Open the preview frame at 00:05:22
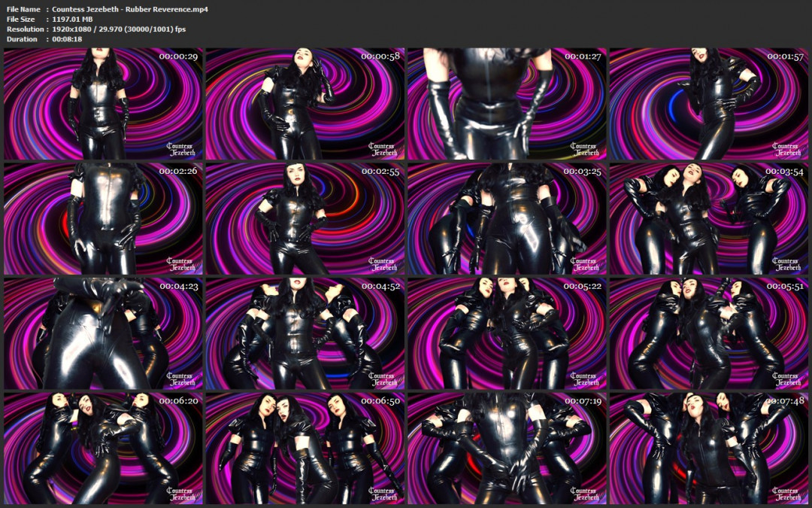Image resolution: width=812 pixels, height=508 pixels. pos(507,333)
